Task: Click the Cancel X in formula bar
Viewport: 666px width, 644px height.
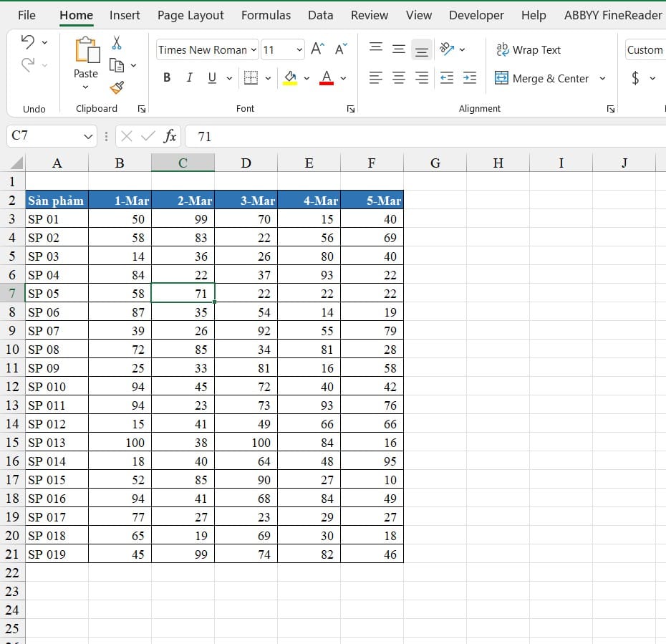Action: 126,136
